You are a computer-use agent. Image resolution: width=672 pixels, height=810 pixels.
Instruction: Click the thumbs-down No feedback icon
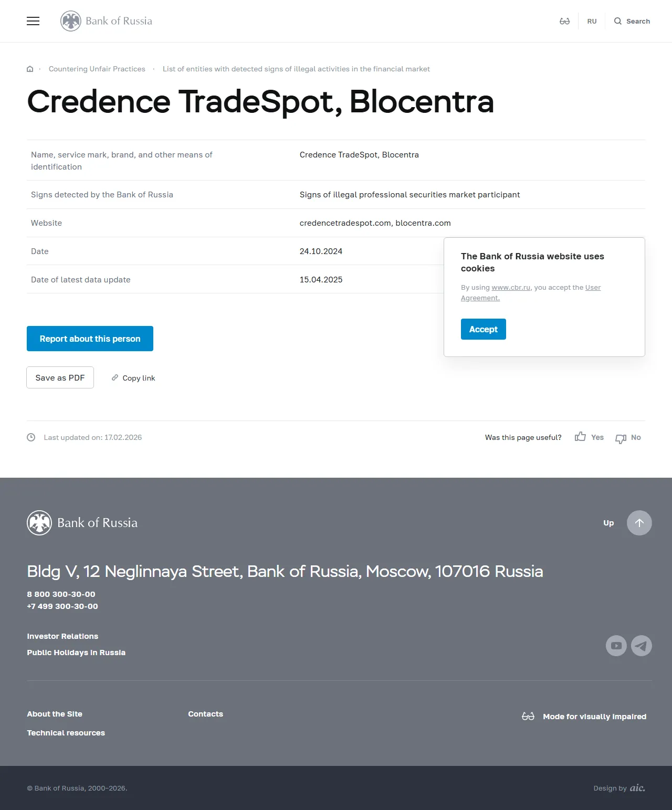pyautogui.click(x=621, y=438)
